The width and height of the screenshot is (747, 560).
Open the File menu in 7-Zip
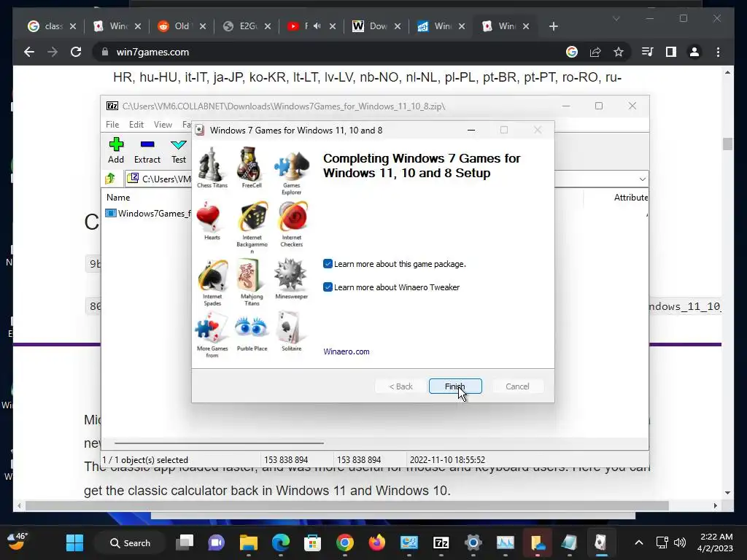pyautogui.click(x=112, y=124)
